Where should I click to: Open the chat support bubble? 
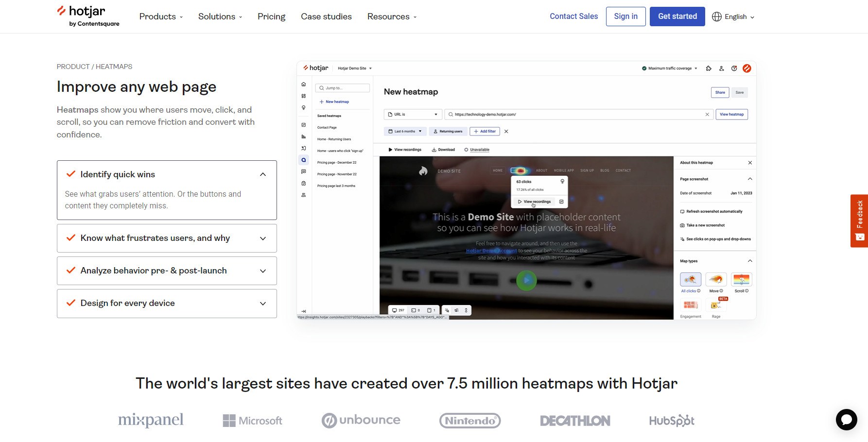tap(846, 420)
